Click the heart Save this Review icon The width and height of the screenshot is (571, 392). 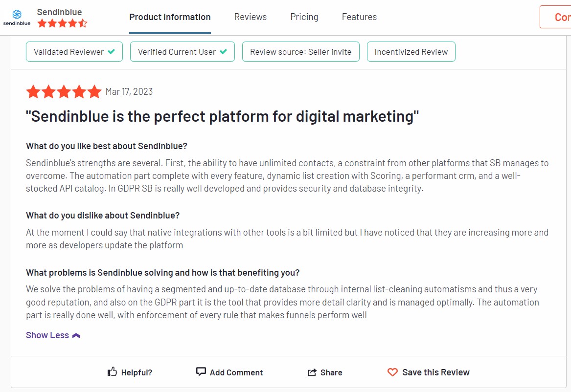(x=392, y=372)
